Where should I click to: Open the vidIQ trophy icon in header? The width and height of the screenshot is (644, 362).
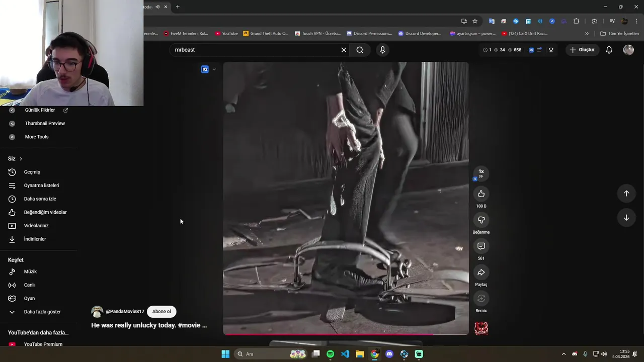tap(551, 50)
